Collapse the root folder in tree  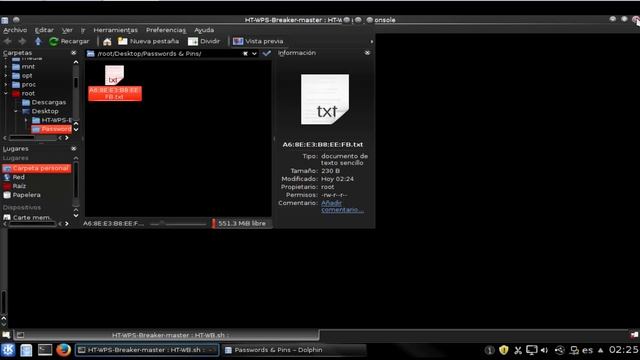point(6,93)
